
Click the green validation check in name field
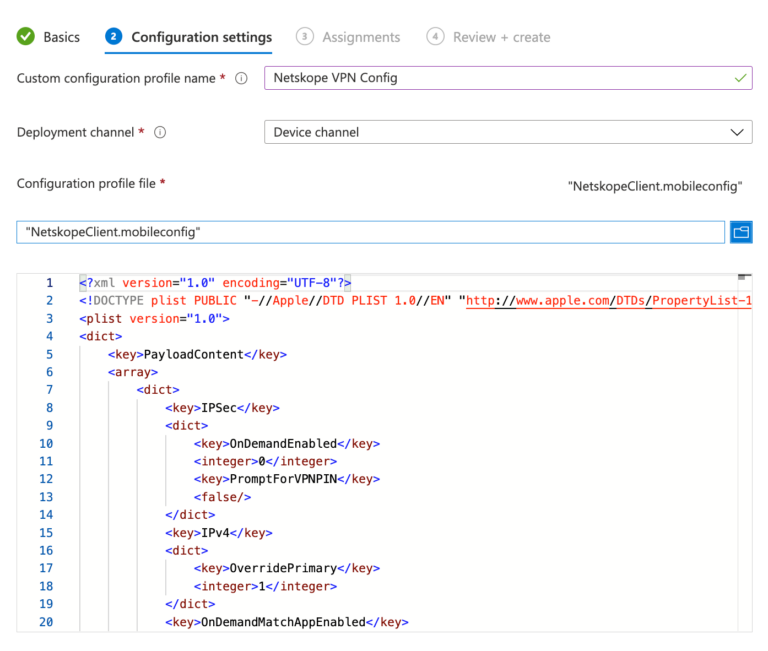pyautogui.click(x=739, y=78)
